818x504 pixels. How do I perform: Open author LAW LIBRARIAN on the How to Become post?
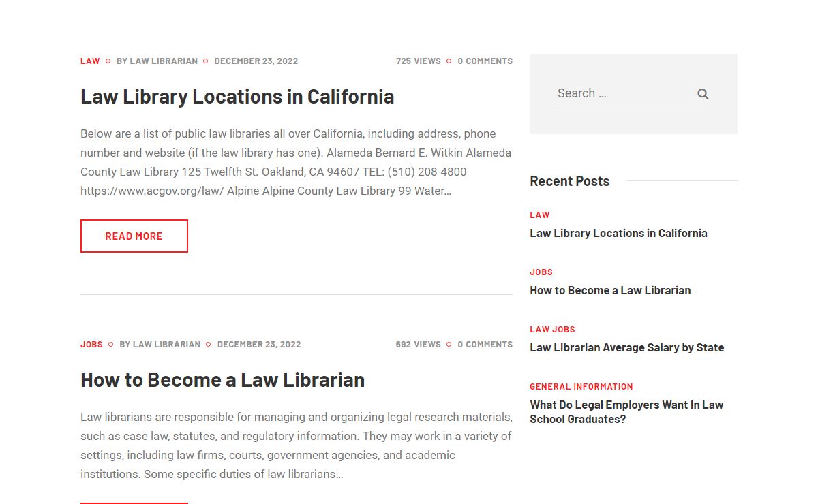[166, 344]
